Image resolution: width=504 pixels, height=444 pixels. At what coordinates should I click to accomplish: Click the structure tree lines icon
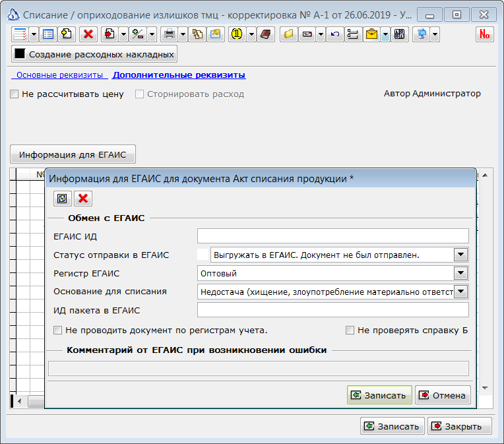353,34
